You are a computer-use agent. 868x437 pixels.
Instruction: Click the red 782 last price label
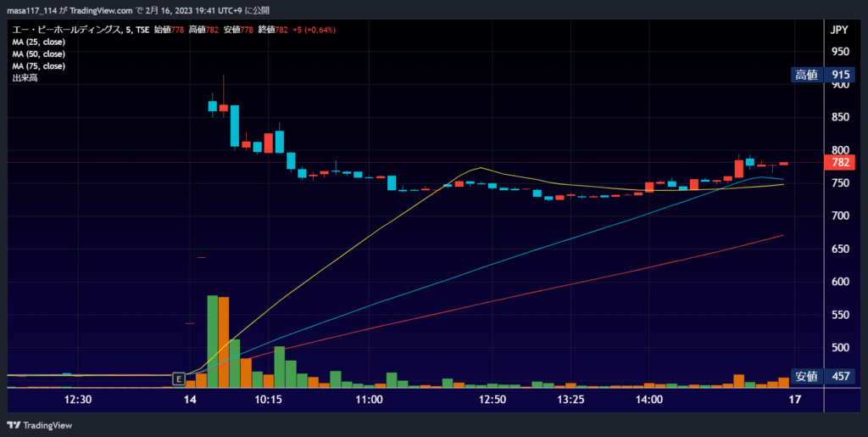840,163
